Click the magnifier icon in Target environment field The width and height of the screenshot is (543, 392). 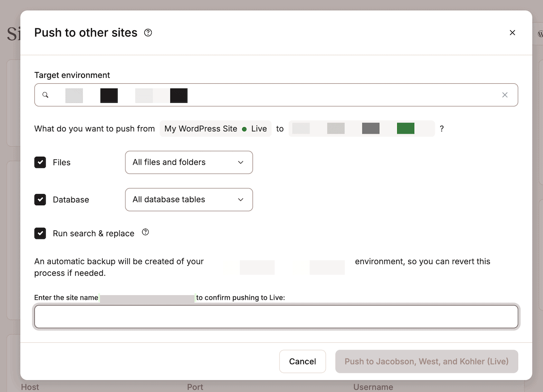[x=45, y=95]
